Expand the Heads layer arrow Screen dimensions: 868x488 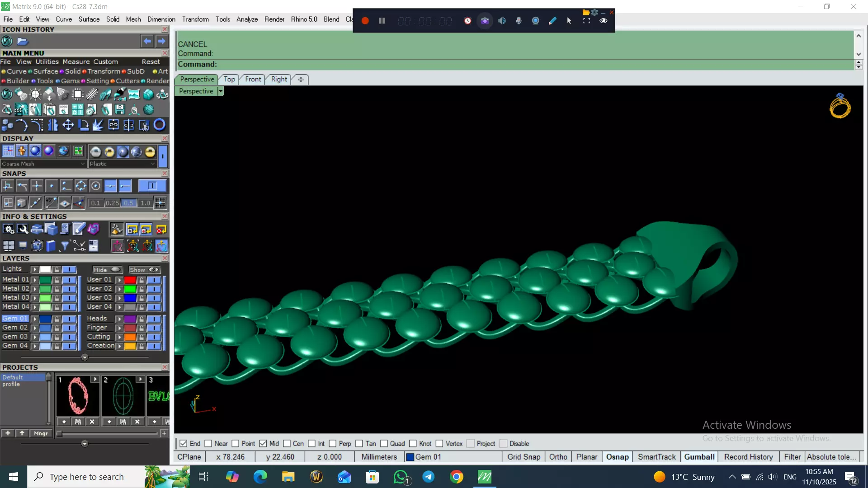pyautogui.click(x=119, y=319)
